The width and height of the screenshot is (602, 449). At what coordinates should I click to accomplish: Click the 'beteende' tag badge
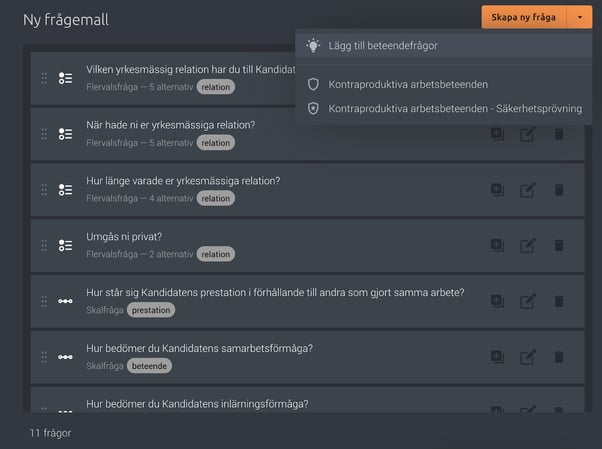[149, 366]
